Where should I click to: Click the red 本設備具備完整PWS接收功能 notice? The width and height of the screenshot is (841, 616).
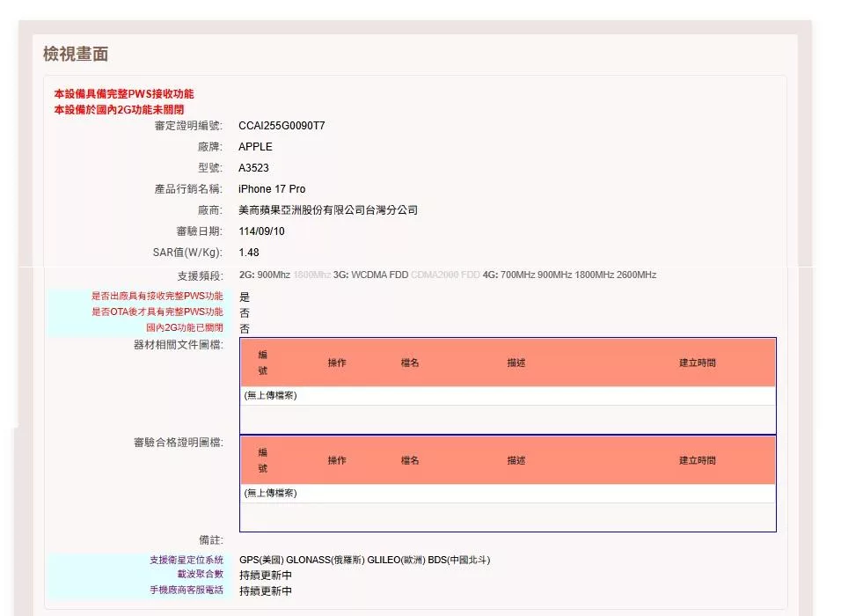(x=124, y=94)
